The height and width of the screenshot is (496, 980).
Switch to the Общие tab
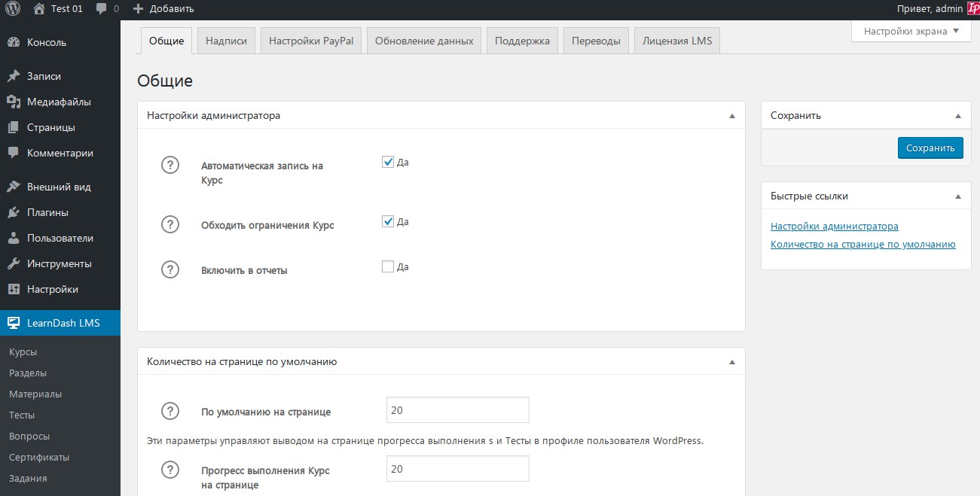166,41
